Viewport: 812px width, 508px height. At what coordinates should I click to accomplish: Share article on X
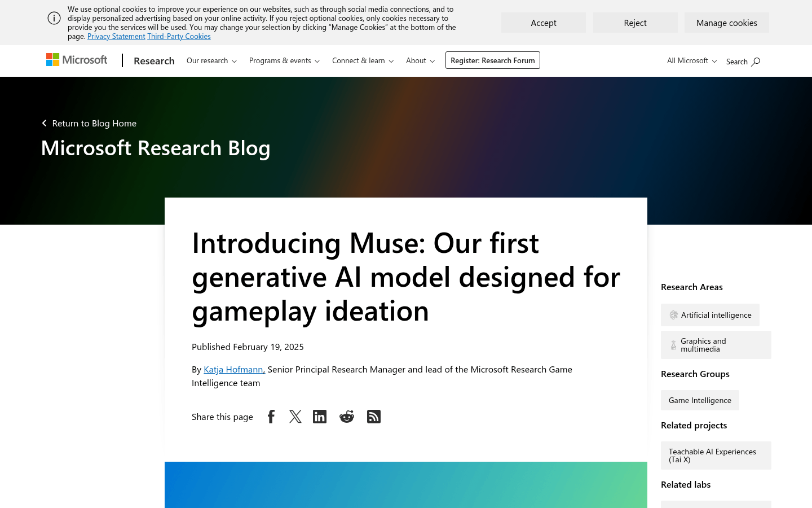pos(295,417)
